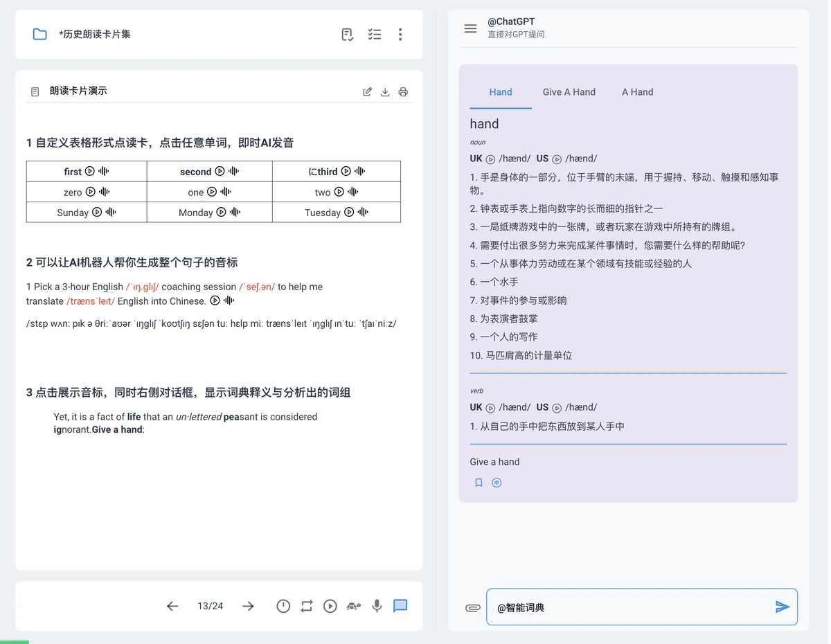The height and width of the screenshot is (644, 831).
Task: Go to the next card arrow
Action: (x=248, y=607)
